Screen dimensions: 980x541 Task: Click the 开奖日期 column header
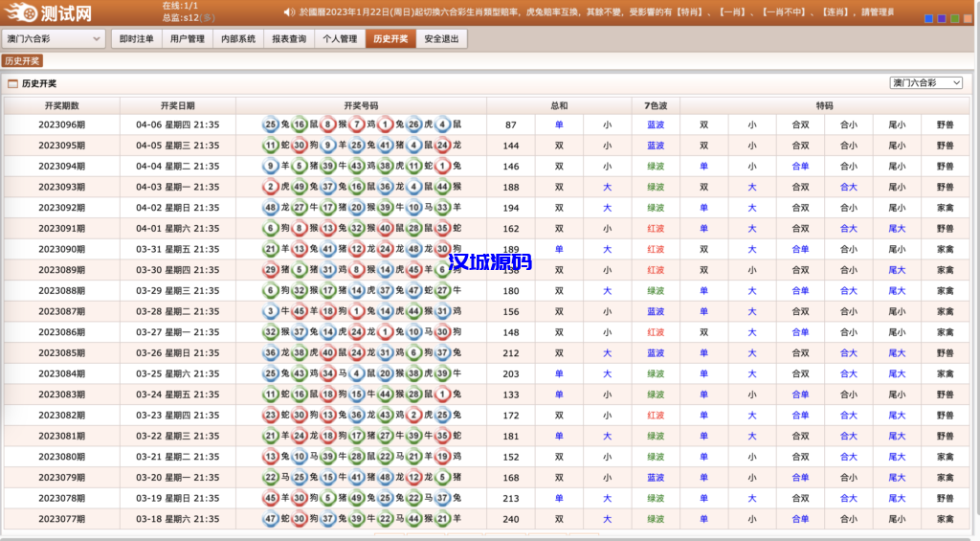[x=177, y=105]
